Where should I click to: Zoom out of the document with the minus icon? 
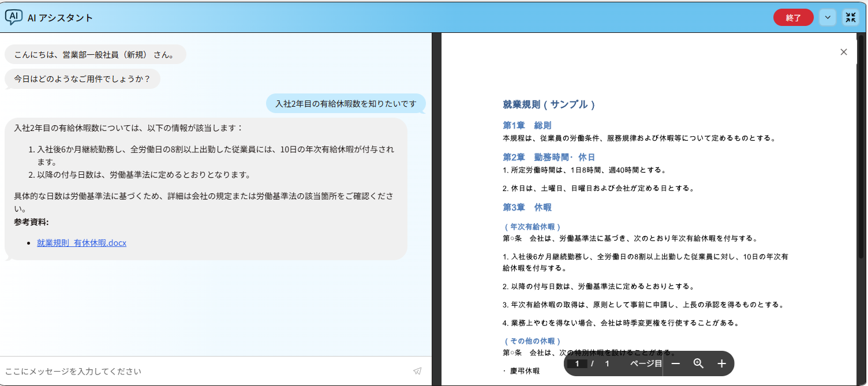676,363
